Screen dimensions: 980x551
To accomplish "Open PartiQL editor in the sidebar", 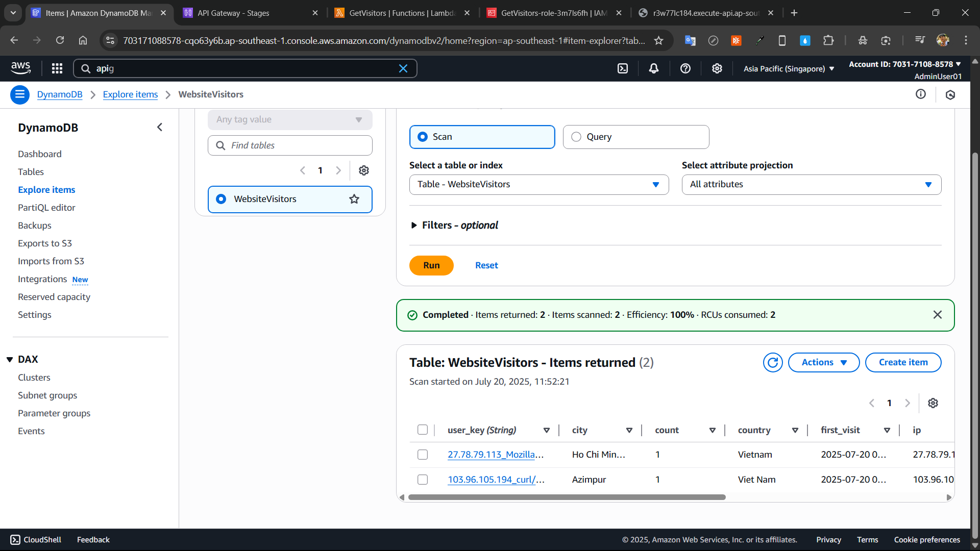I will click(46, 208).
